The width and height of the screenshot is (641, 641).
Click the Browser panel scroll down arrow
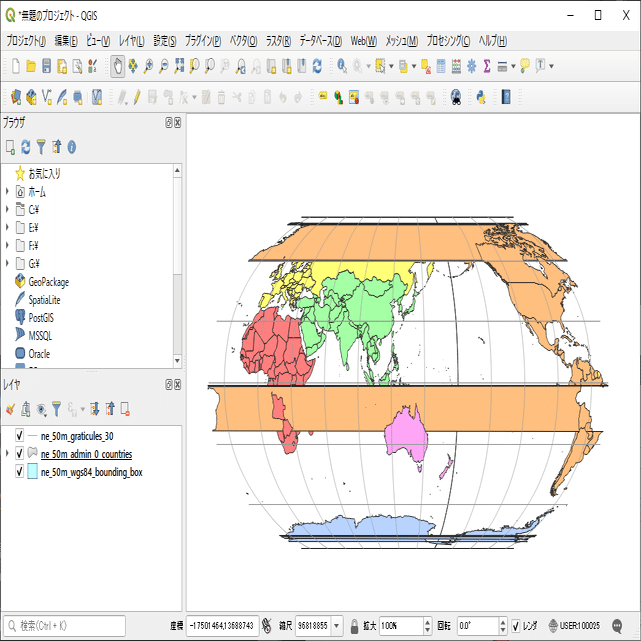click(177, 361)
